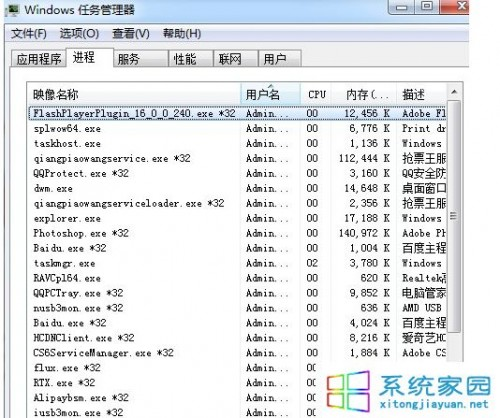Image resolution: width=500 pixels, height=418 pixels.
Task: Select the splwow64.exe process
Action: click(238, 128)
